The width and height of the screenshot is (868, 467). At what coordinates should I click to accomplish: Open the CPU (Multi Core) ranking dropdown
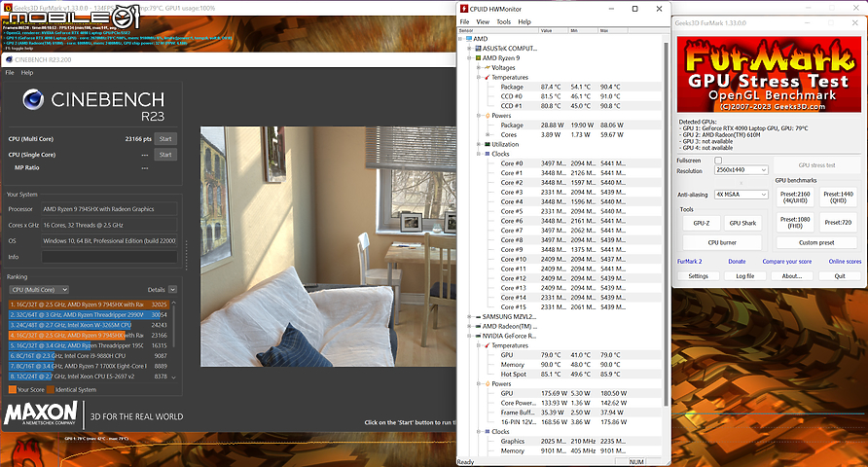tap(39, 289)
